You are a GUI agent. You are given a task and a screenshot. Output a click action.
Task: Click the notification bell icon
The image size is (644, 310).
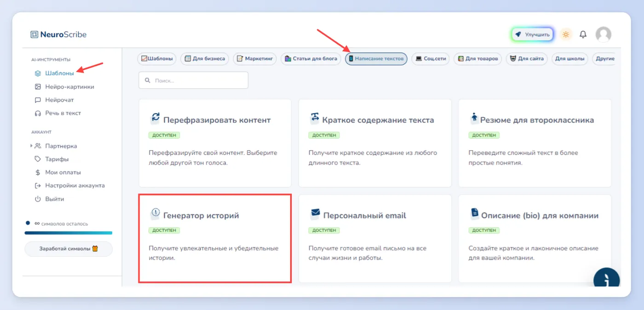[583, 34]
